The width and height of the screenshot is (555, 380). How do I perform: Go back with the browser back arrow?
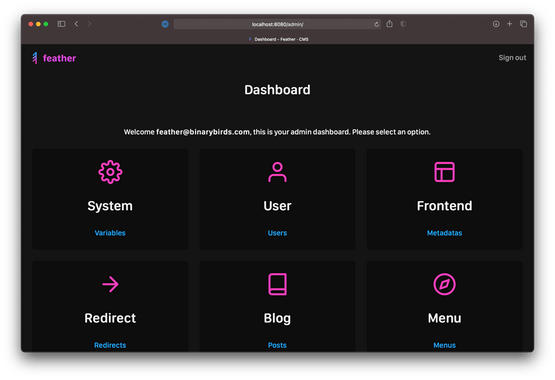pyautogui.click(x=76, y=24)
